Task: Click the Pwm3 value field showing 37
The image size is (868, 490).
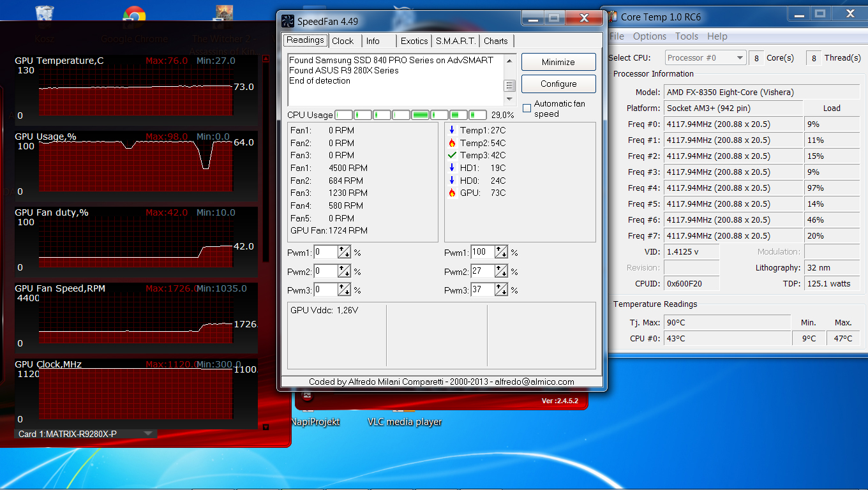Action: point(483,290)
